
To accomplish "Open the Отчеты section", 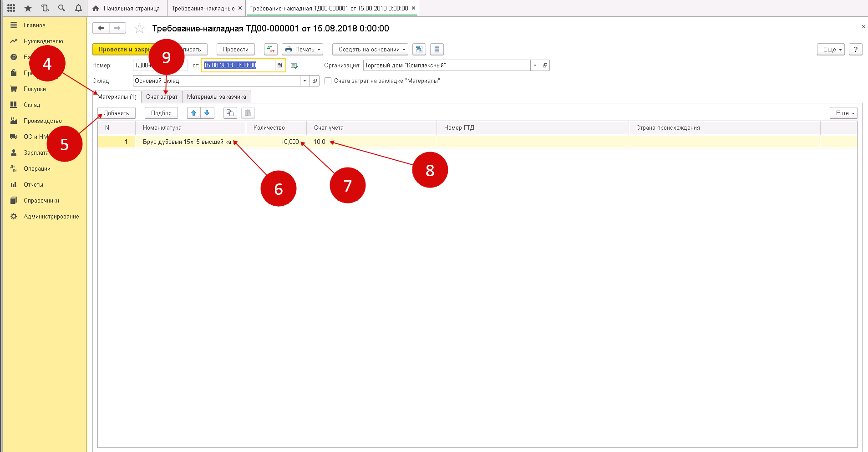I will pyautogui.click(x=33, y=185).
